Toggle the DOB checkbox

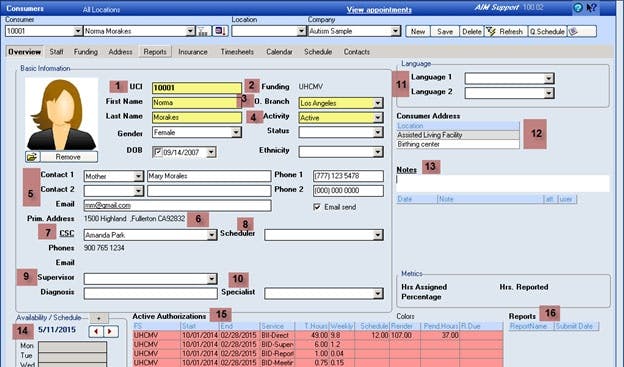[x=158, y=152]
